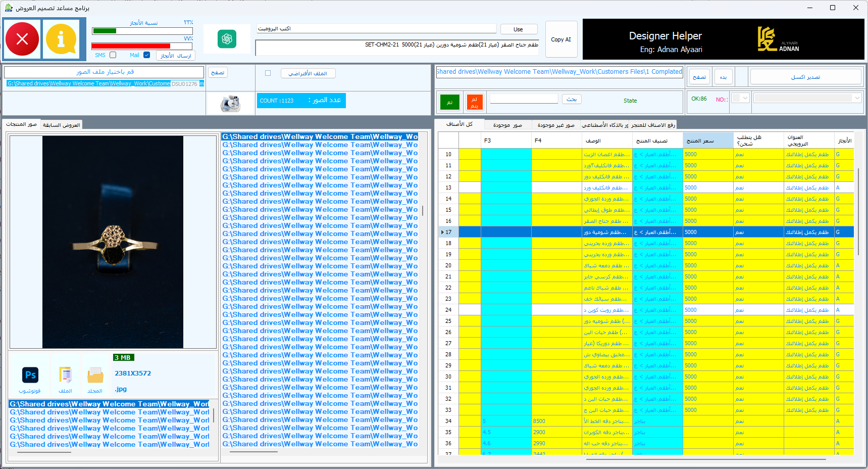Viewport: 868px width, 469px height.
Task: Click the row 17 selector arrow
Action: click(x=442, y=232)
